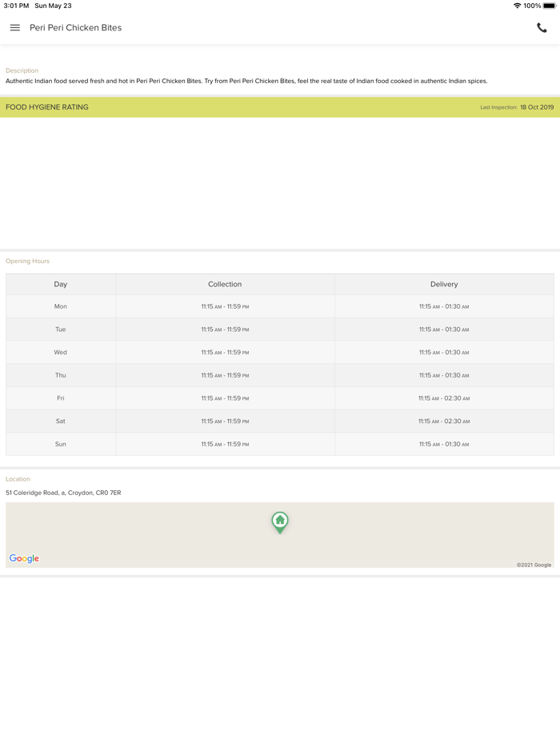Screen dimensions: 560x747
Task: Select Sunday's delivery hours cell
Action: pyautogui.click(x=444, y=444)
